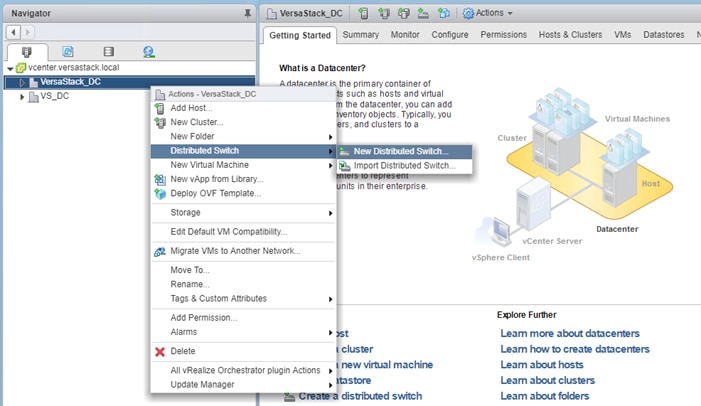Go forward in Navigator history
The width and height of the screenshot is (701, 406).
coord(27,32)
